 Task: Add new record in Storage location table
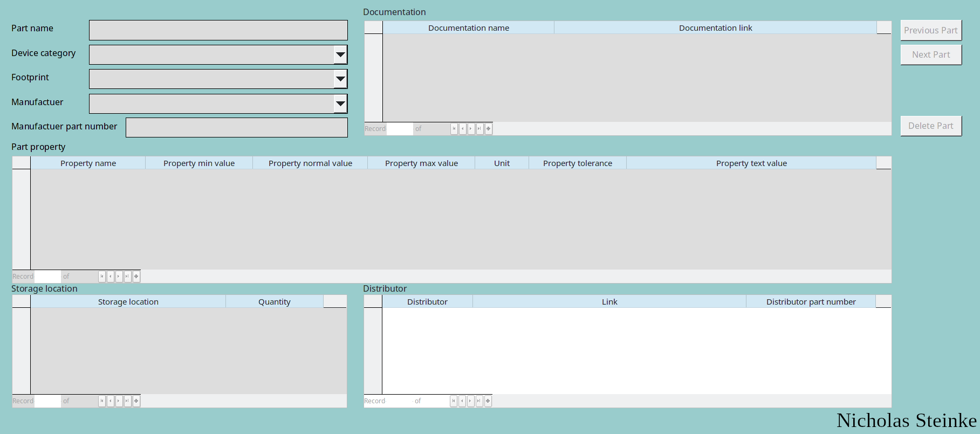(136, 401)
